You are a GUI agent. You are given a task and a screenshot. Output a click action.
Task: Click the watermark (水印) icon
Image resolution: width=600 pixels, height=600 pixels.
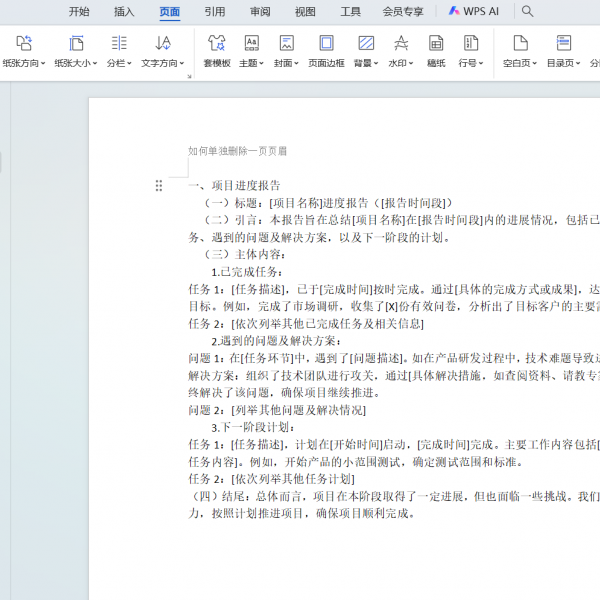(x=400, y=43)
